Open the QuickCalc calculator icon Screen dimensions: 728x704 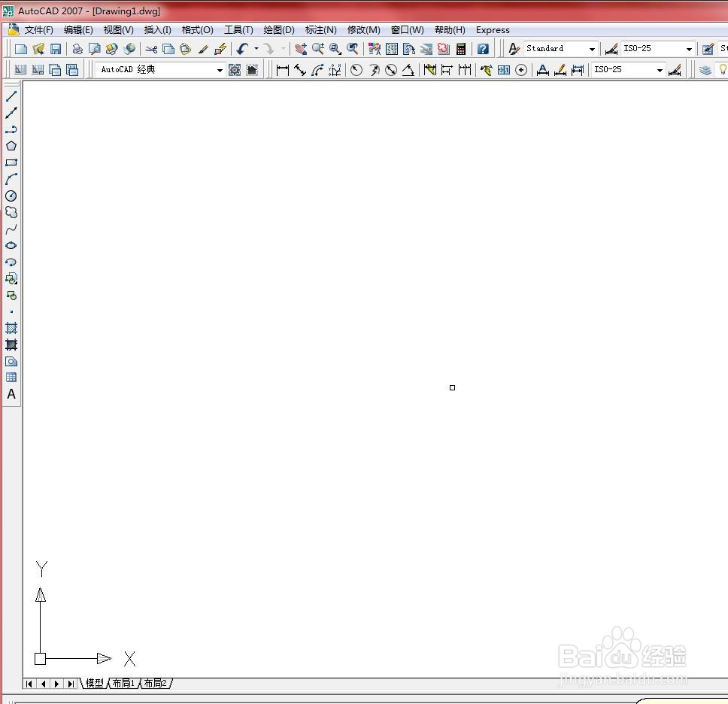tap(461, 49)
